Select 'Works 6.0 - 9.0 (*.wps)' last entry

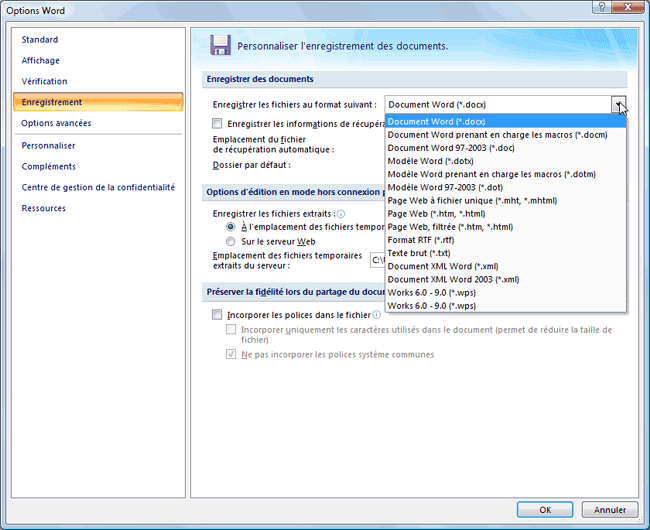[x=432, y=305]
